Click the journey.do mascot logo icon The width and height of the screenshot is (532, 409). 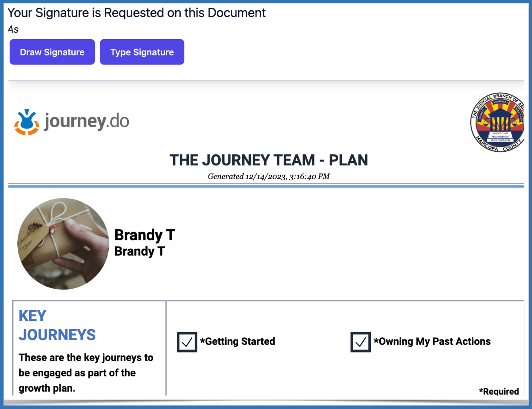27,122
